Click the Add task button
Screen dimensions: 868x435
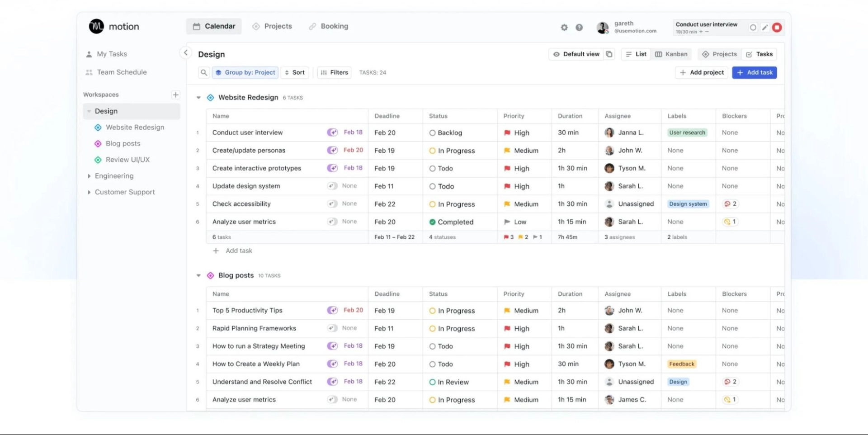coord(754,72)
